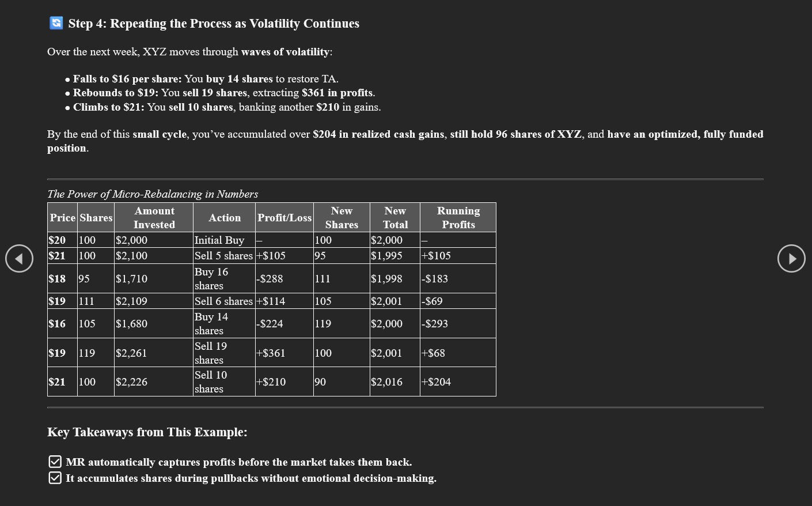812x506 pixels.
Task: Click the 'Profit/Loss' column header
Action: (x=284, y=218)
